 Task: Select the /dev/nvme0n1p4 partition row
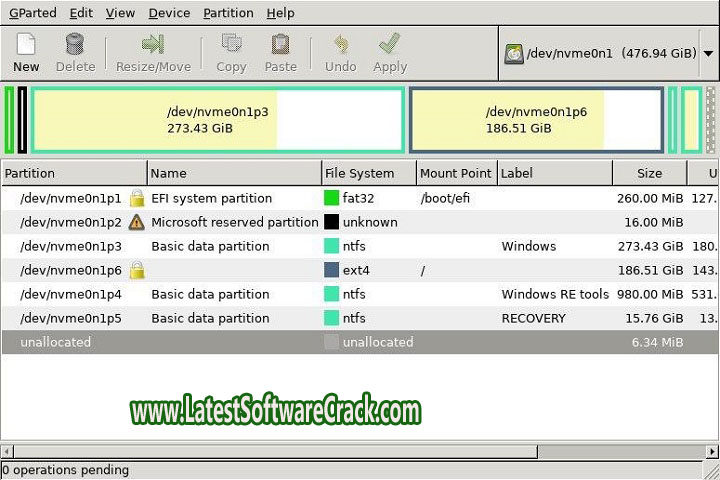pyautogui.click(x=360, y=294)
